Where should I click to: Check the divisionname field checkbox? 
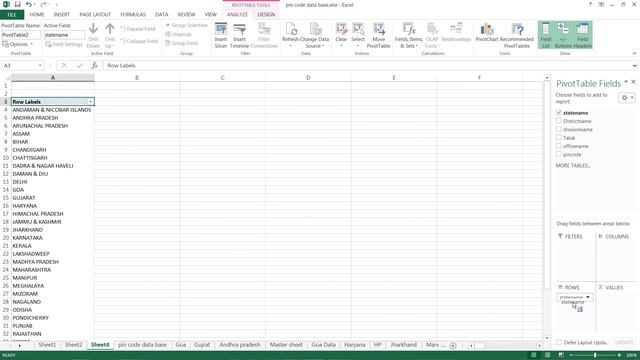[559, 129]
